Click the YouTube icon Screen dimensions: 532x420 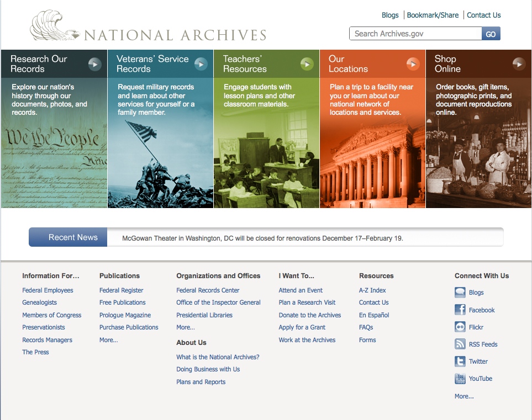pyautogui.click(x=460, y=379)
